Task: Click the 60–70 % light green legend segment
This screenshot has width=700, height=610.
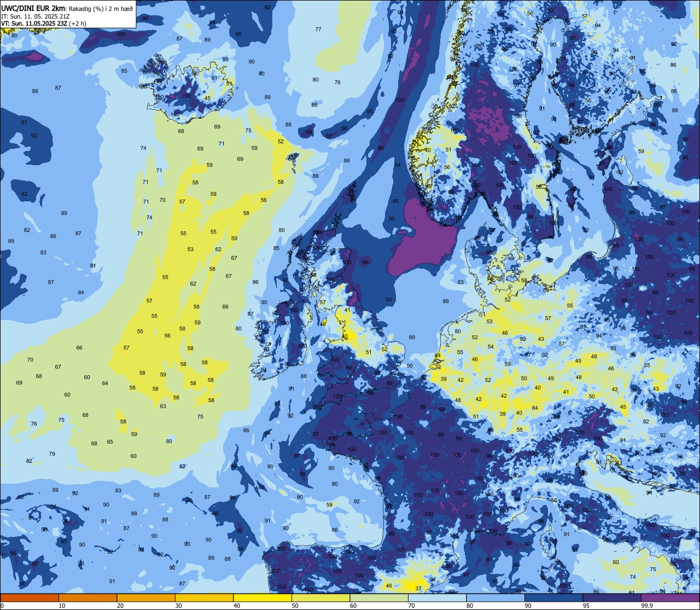Action: click(x=379, y=597)
